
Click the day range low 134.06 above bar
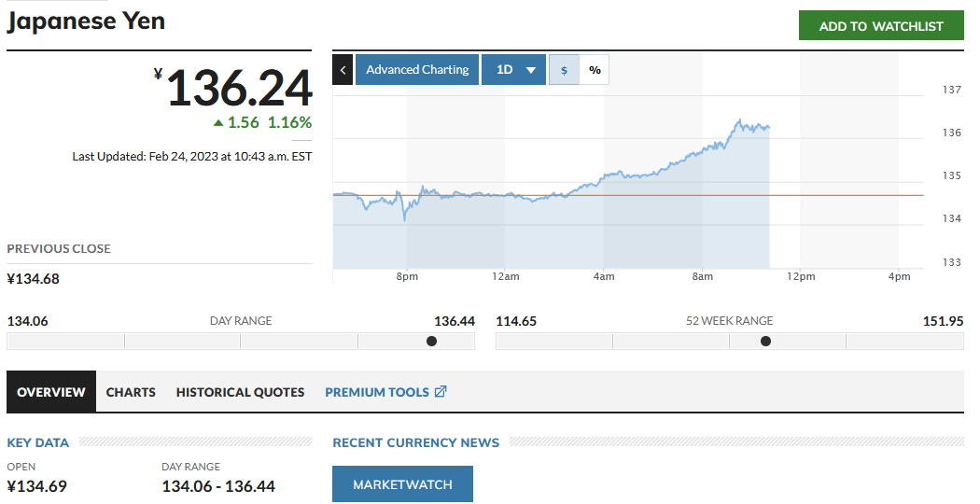[x=27, y=321]
